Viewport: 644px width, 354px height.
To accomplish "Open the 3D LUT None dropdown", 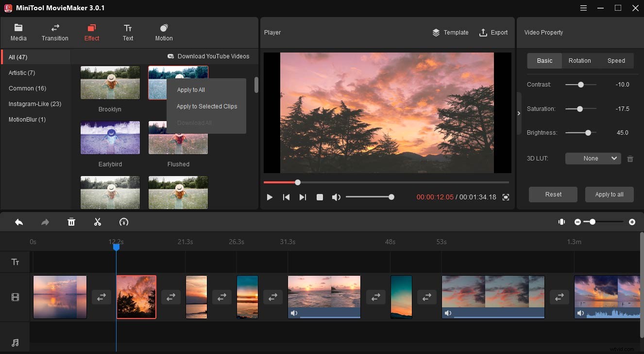I will (x=593, y=158).
